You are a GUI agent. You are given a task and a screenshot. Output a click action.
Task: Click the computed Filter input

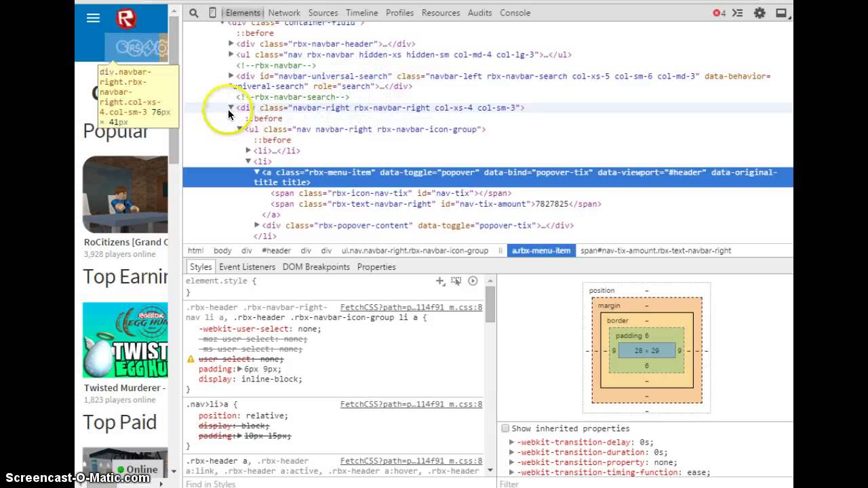(644, 484)
